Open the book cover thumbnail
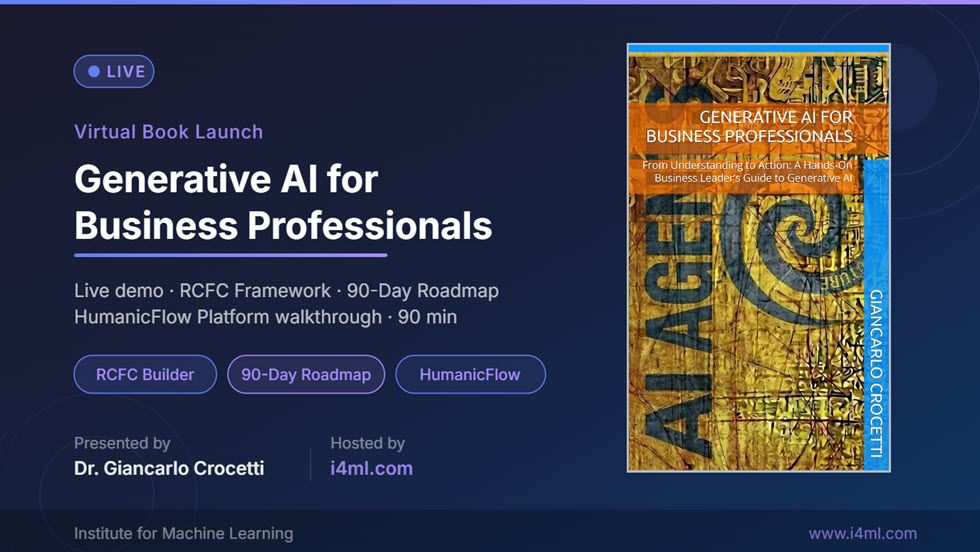The height and width of the screenshot is (552, 980). (759, 258)
